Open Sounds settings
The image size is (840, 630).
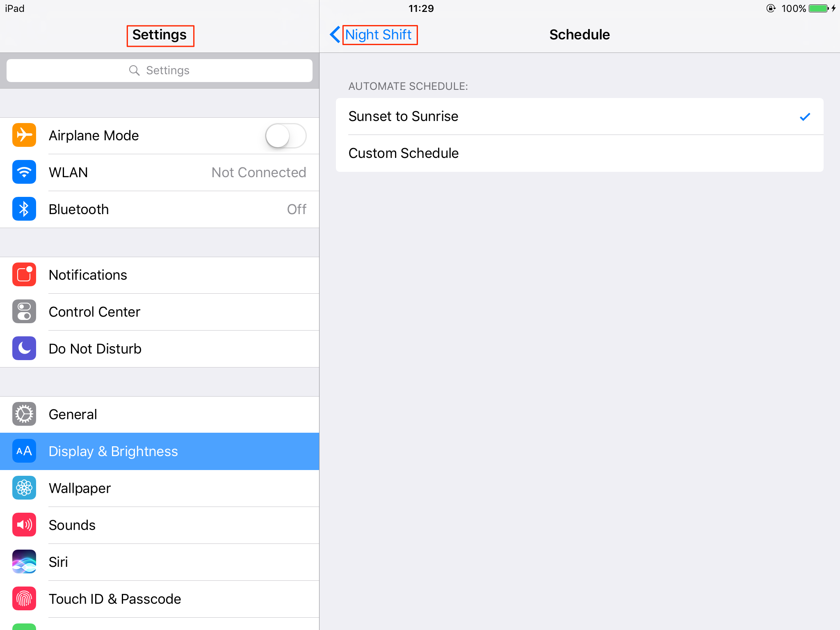coord(160,525)
